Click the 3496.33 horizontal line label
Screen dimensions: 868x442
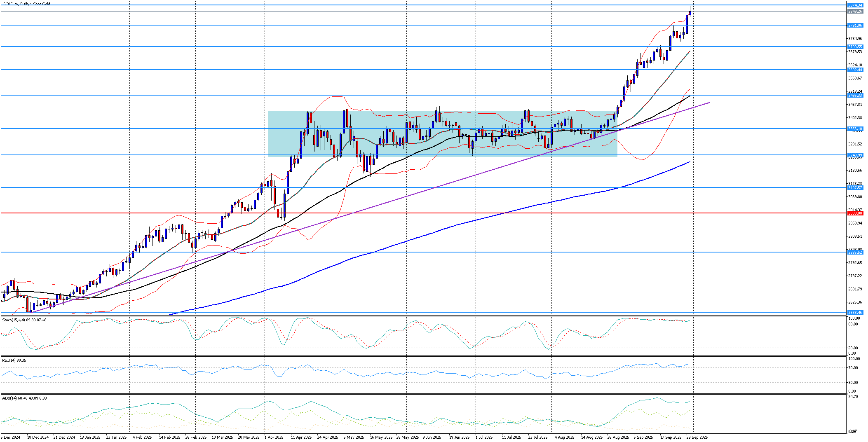(x=855, y=96)
